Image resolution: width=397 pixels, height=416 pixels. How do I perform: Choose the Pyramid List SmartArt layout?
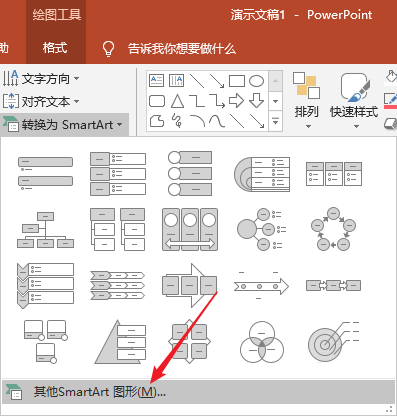tap(120, 342)
